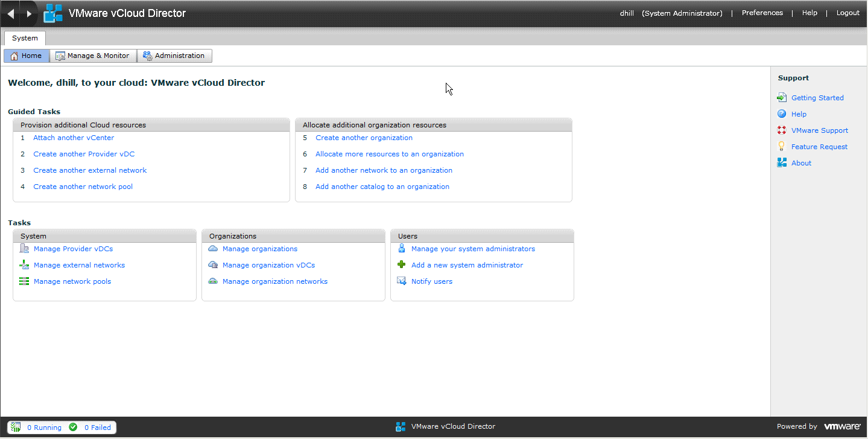The width and height of the screenshot is (868, 439).
Task: Open the About link
Action: click(801, 163)
